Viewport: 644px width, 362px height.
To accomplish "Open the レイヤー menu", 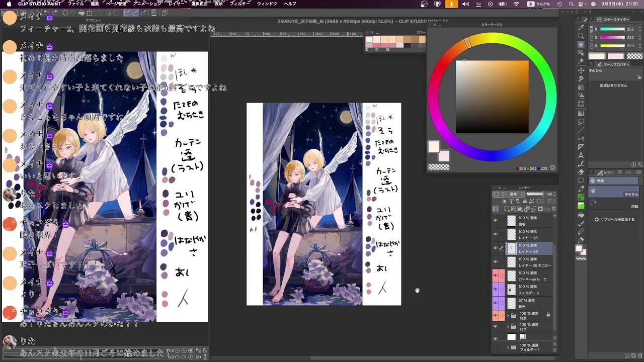I will pos(176,4).
